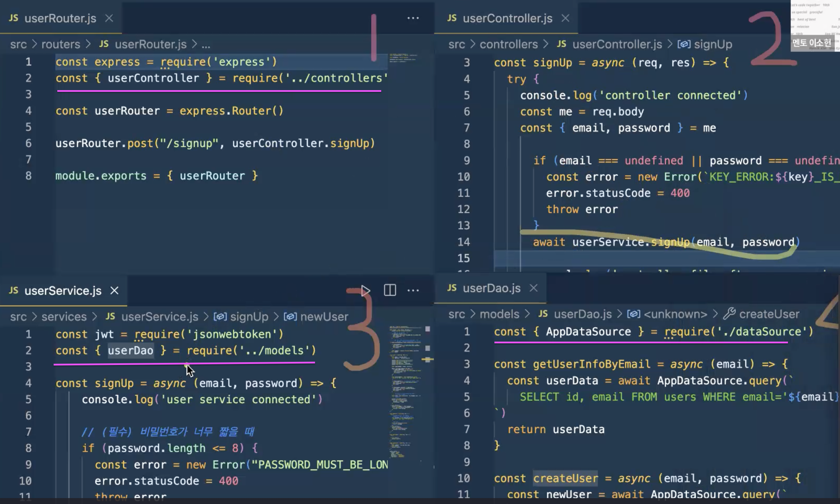Open 'controllers' breadcrumb segment
This screenshot has height=504, width=840.
click(508, 44)
